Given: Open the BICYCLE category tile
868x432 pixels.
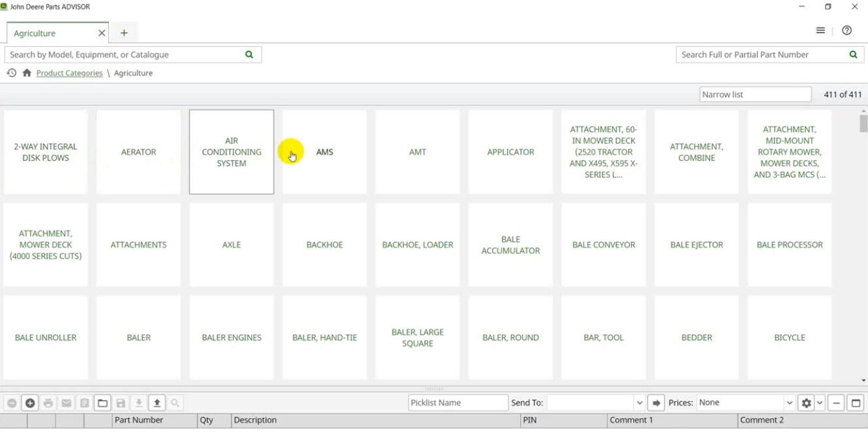Looking at the screenshot, I should [790, 337].
